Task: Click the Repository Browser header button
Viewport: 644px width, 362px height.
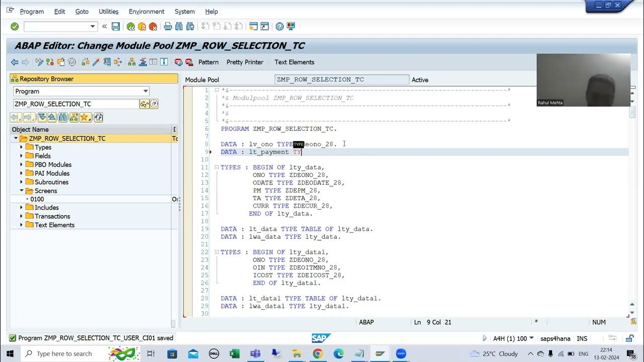Action: pos(94,78)
